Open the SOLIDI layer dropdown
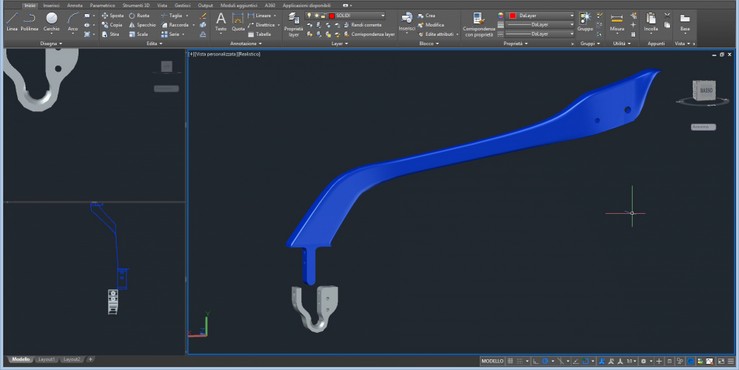739x370 pixels. click(357, 16)
